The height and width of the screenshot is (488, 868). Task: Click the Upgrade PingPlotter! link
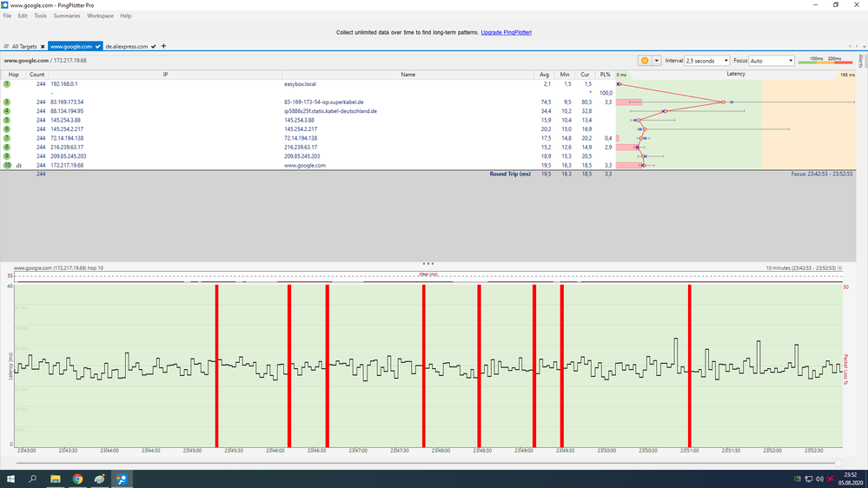(506, 32)
